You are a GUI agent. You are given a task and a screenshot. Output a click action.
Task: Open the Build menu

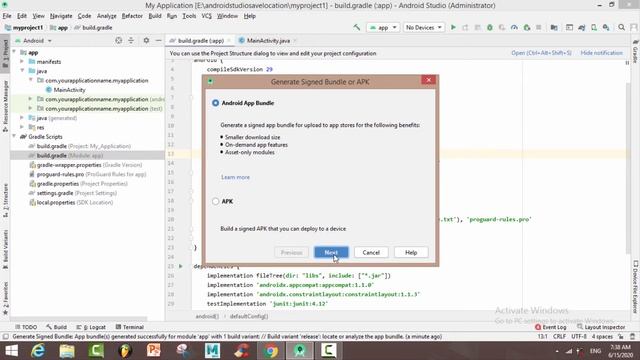coord(155,16)
